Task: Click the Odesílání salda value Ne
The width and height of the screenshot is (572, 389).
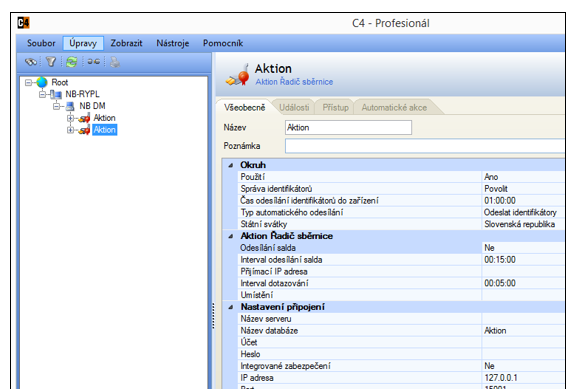Action: click(489, 248)
